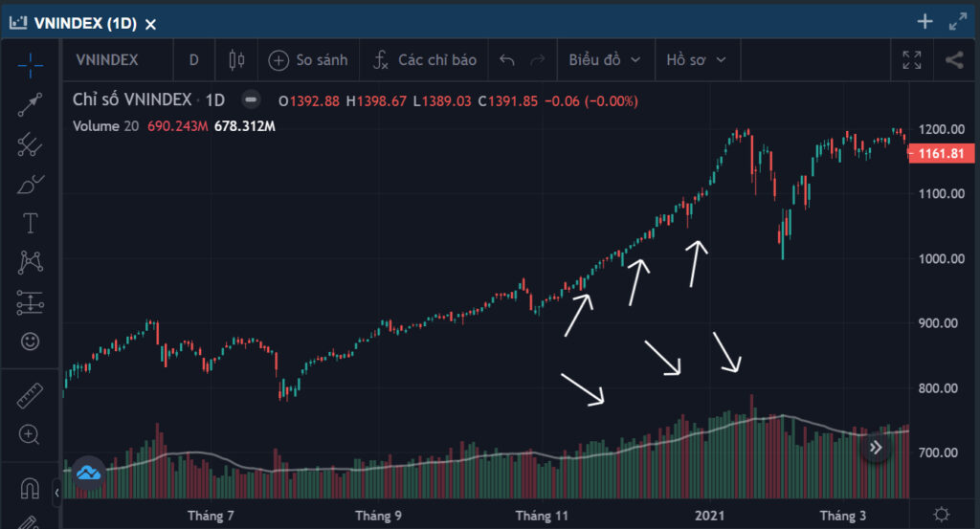Jump to latest bar with double-arrow button
980x529 pixels.
coord(876,447)
